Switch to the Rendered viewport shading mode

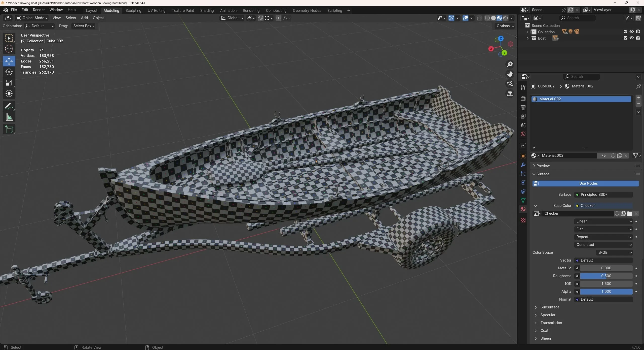tap(505, 18)
